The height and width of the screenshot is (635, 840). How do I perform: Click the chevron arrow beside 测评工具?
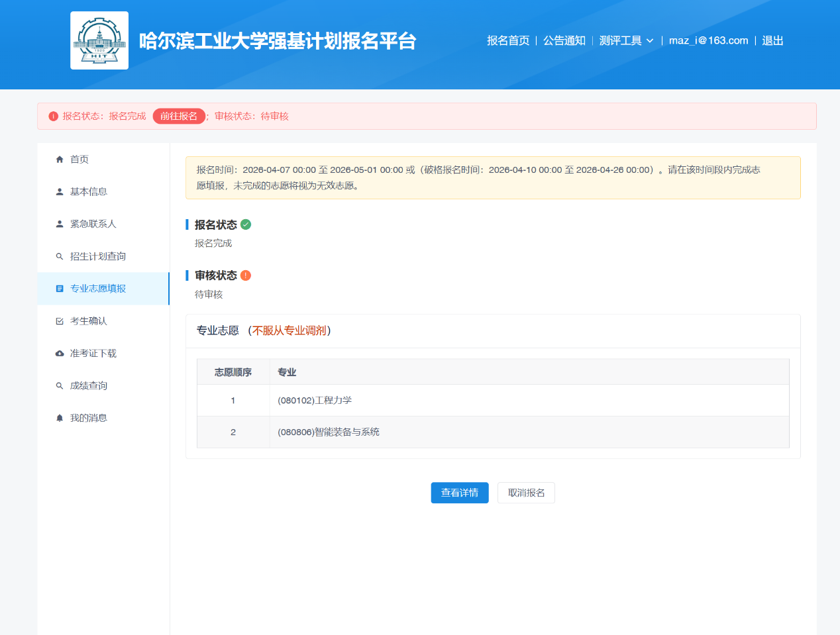(x=650, y=41)
